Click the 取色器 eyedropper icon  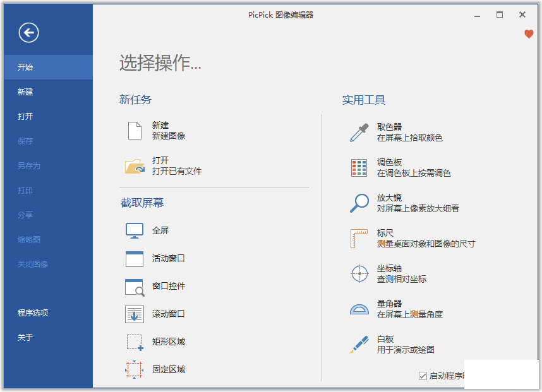pos(359,133)
